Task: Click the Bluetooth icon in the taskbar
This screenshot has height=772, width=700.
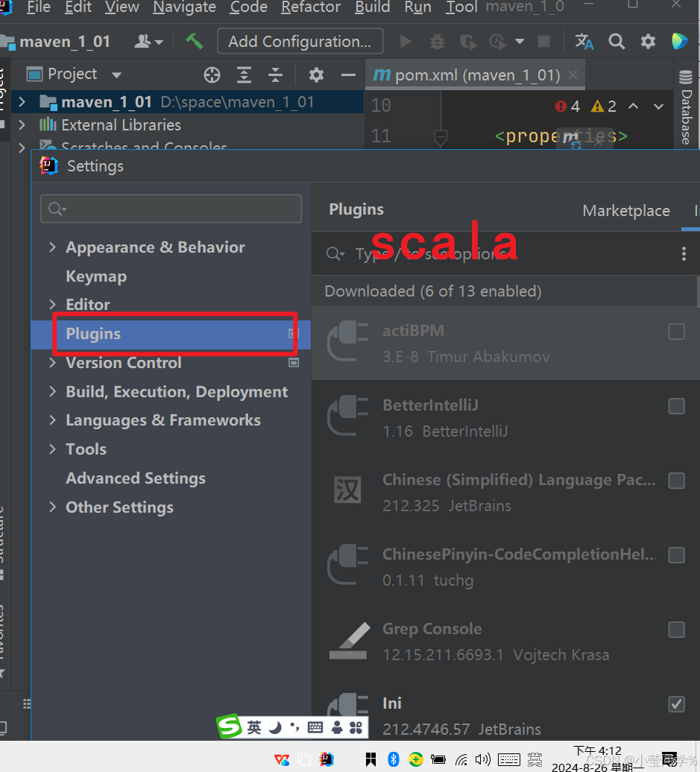Action: [x=393, y=759]
